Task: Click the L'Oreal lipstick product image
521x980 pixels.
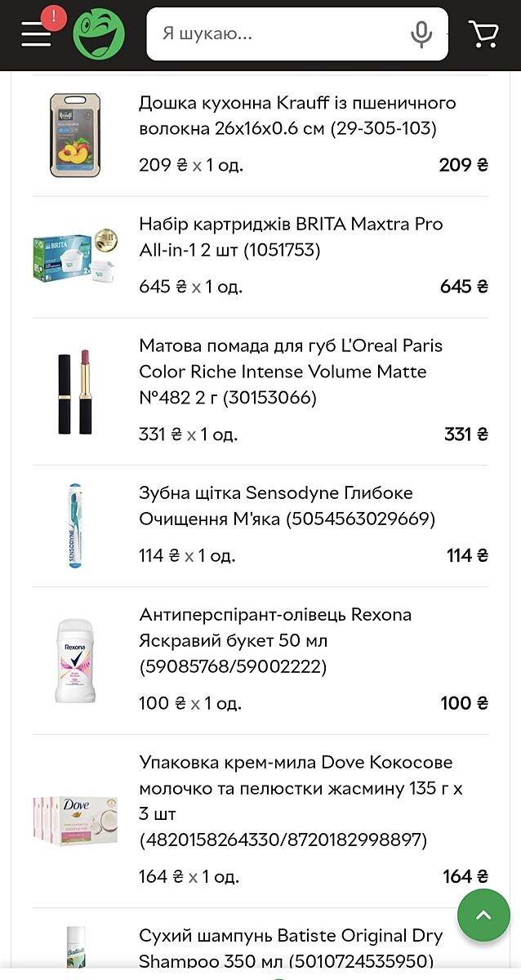Action: pos(75,392)
